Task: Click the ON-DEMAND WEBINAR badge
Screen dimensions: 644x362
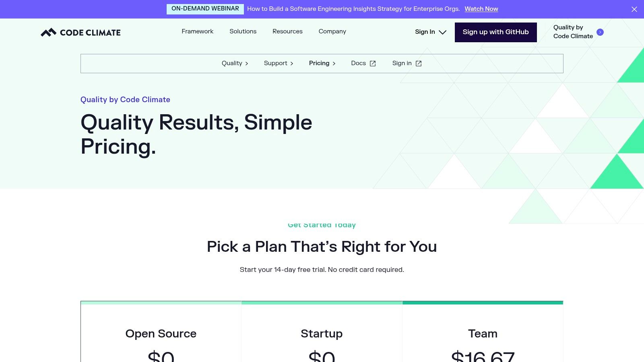Action: pyautogui.click(x=205, y=9)
